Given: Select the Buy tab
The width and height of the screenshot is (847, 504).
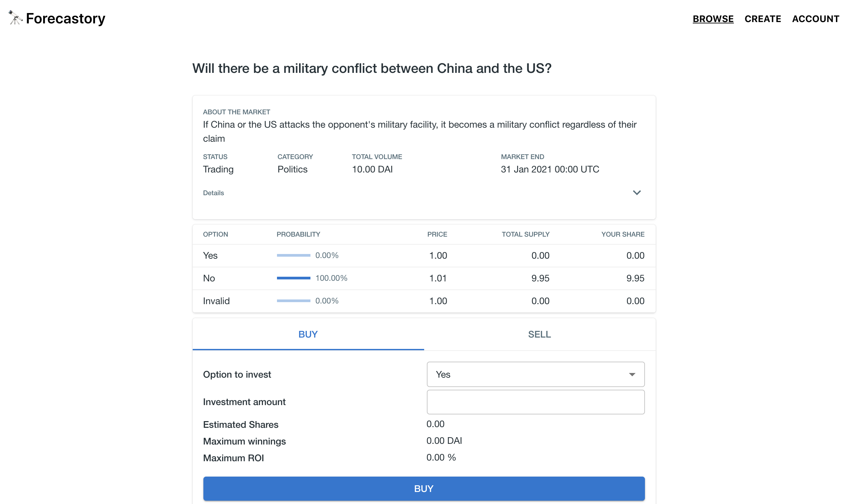Looking at the screenshot, I should coord(308,334).
